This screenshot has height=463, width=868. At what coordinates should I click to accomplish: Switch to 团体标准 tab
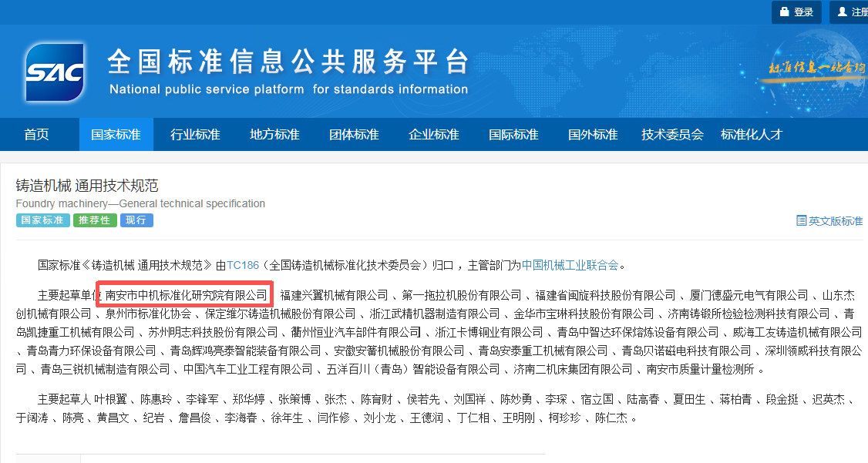click(x=354, y=134)
